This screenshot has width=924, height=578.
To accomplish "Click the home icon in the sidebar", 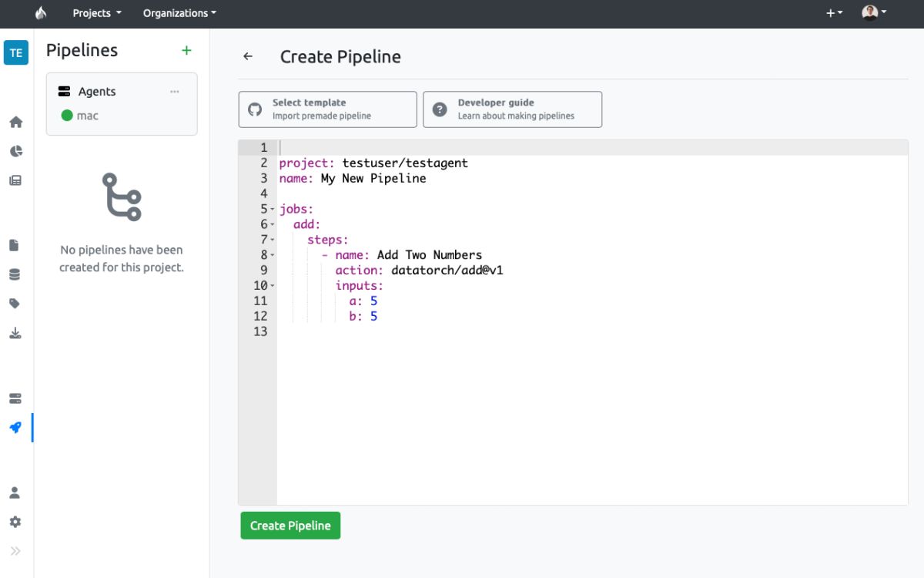I will tap(15, 122).
